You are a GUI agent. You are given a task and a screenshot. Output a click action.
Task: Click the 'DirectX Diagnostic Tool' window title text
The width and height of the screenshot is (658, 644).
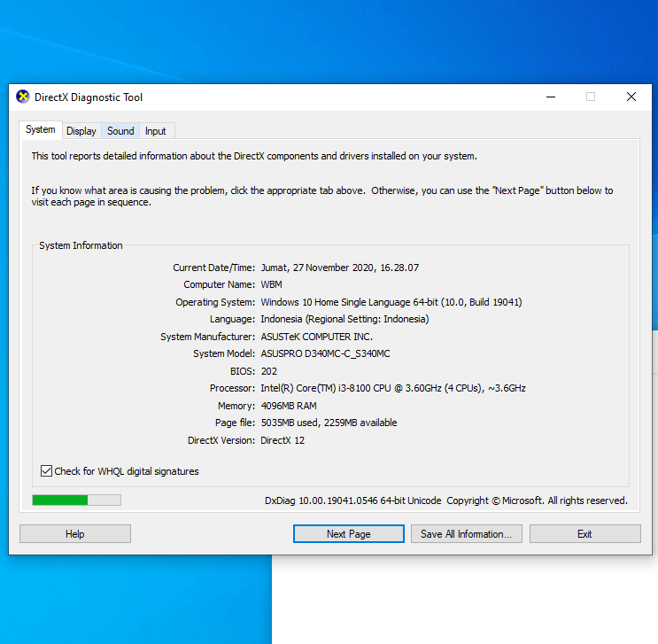point(89,97)
